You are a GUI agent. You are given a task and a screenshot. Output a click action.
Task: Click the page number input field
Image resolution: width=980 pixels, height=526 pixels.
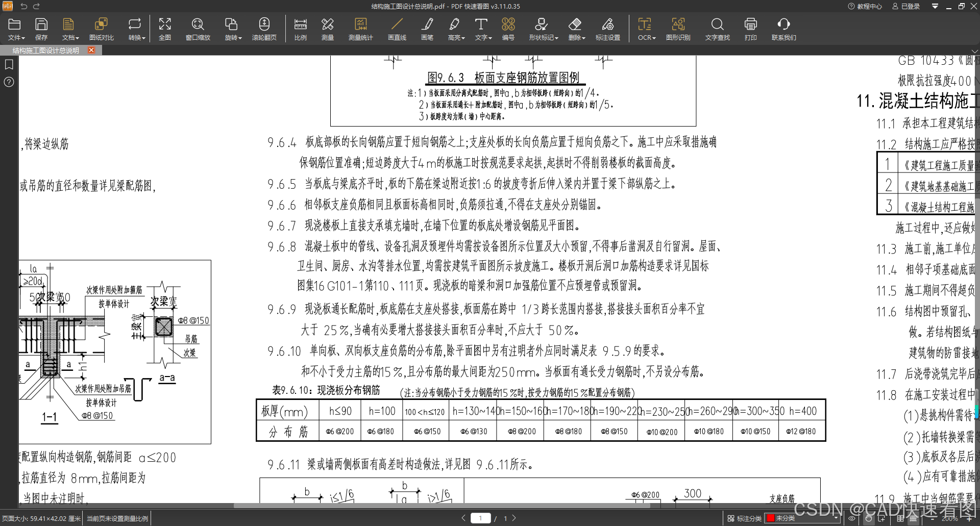point(480,518)
